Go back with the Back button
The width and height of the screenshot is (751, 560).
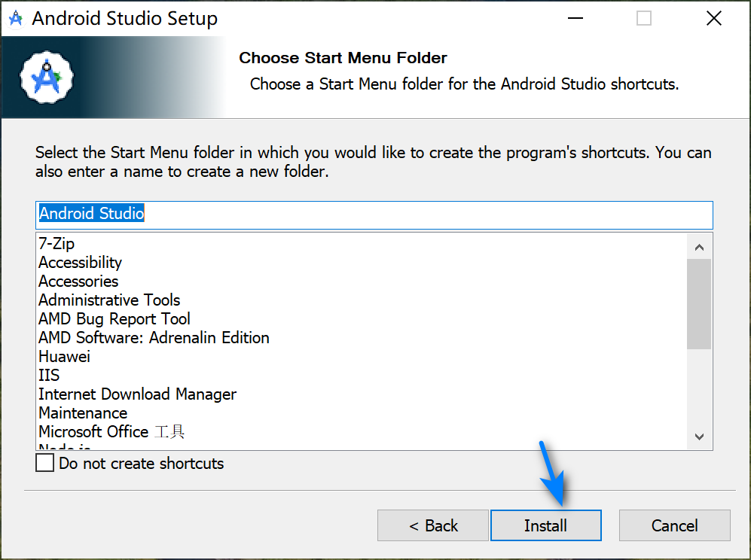(433, 525)
